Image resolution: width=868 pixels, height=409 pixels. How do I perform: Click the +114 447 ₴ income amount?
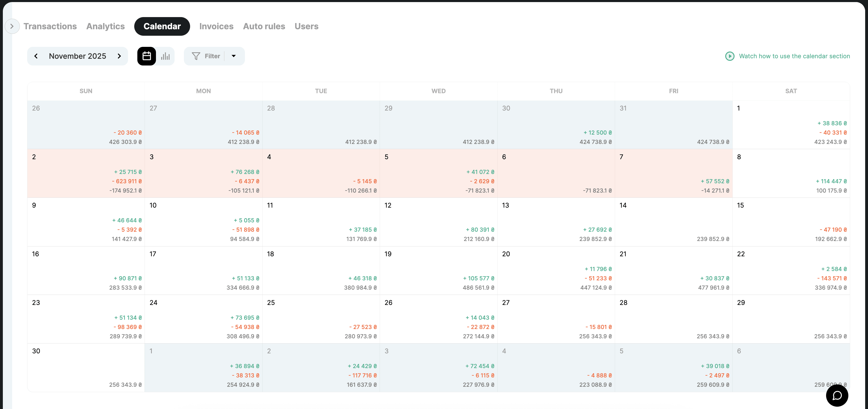click(831, 181)
